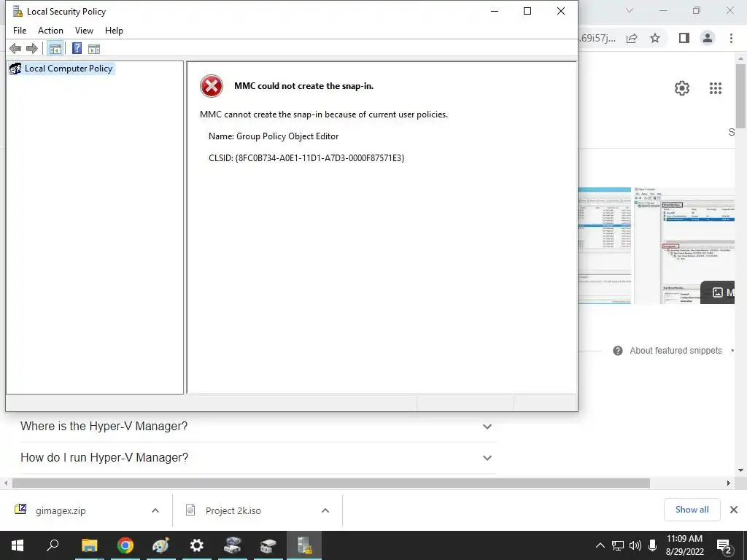
Task: Click the red error icon in the MMC pane
Action: pyautogui.click(x=212, y=86)
